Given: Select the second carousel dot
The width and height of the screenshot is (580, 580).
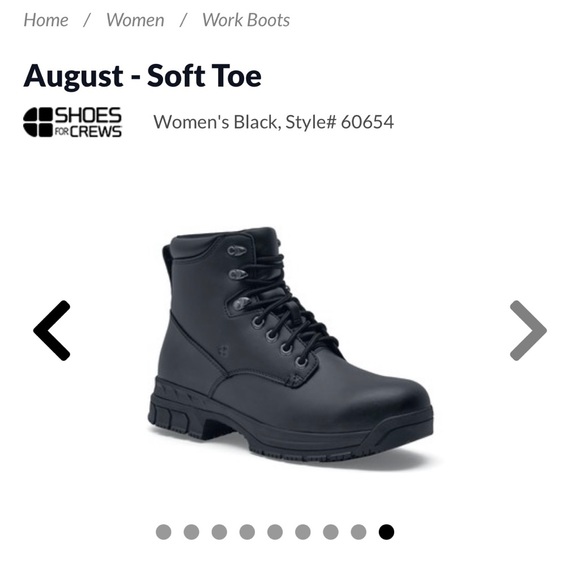Looking at the screenshot, I should click(192, 532).
